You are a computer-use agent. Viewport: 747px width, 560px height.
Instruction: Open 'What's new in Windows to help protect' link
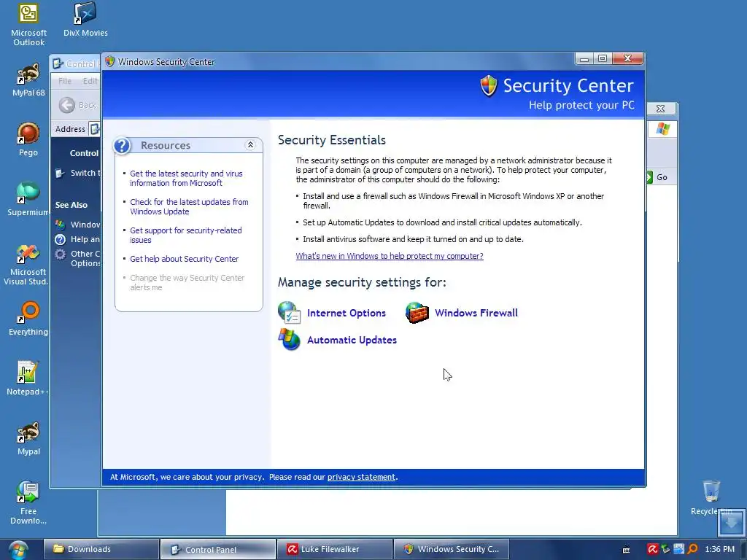tap(390, 256)
